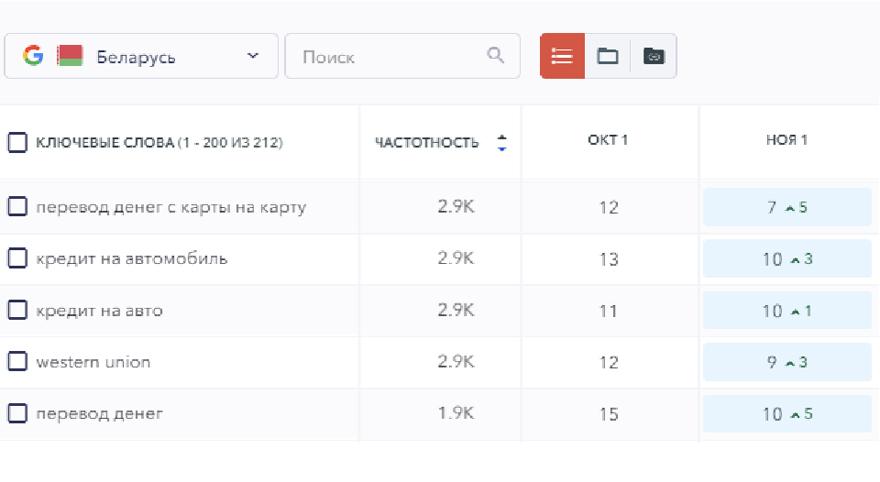This screenshot has width=880, height=482.
Task: Click the Google logo icon
Action: [33, 56]
